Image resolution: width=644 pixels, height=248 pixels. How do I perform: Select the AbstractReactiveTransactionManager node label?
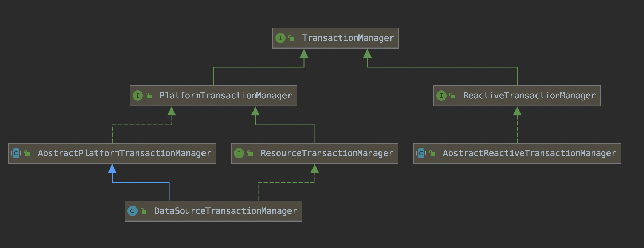pyautogui.click(x=529, y=153)
